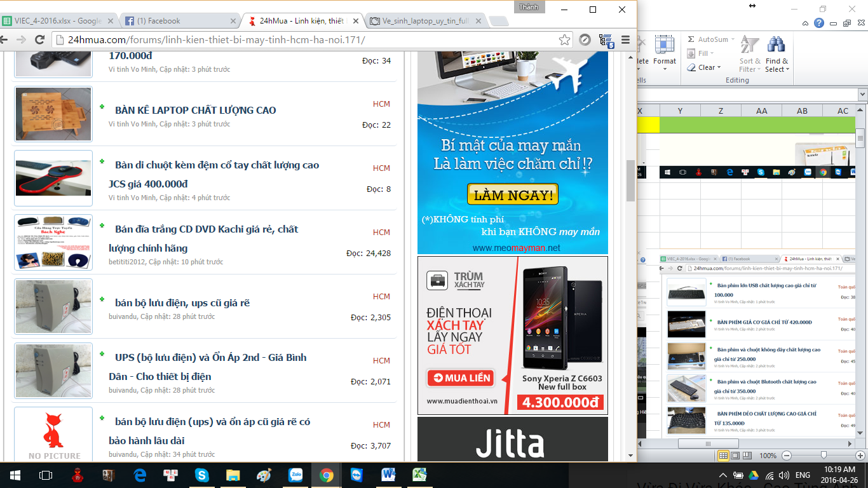Open Task View in the taskbar
Viewport: 868px width, 488px height.
point(46,475)
